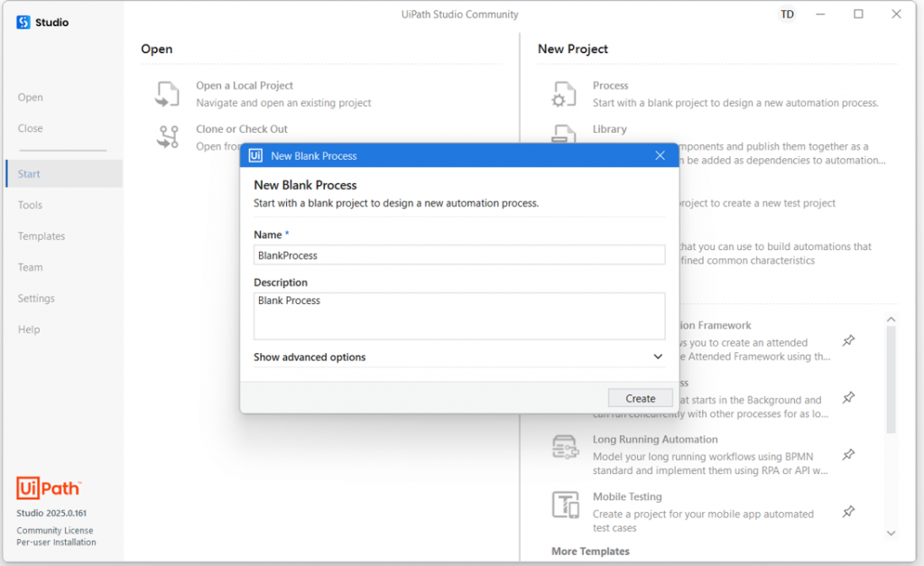924x566 pixels.
Task: Click the 'Per-user Installation' text
Action: click(x=56, y=543)
